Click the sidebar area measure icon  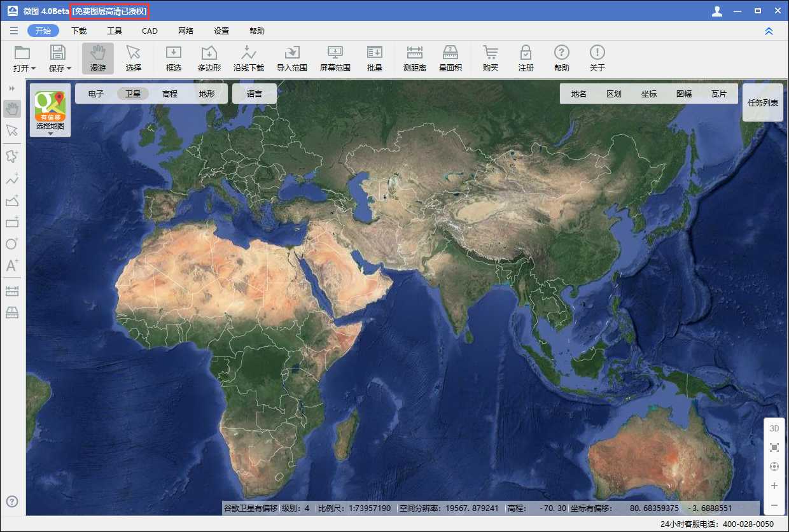(12, 312)
